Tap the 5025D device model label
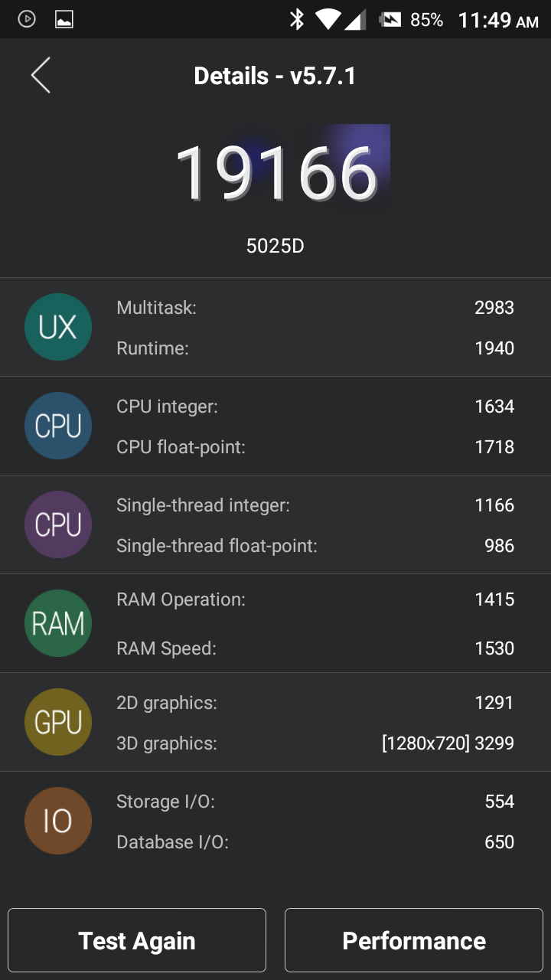 pos(275,246)
